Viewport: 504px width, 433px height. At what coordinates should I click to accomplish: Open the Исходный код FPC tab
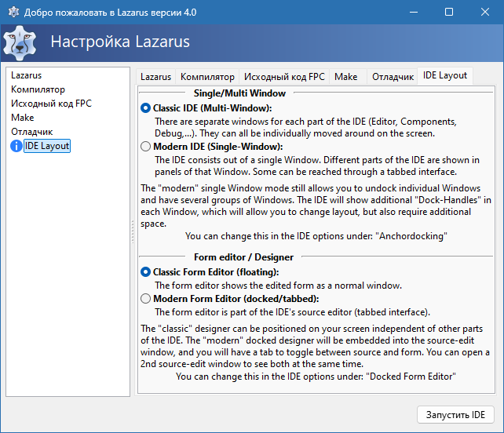click(284, 77)
